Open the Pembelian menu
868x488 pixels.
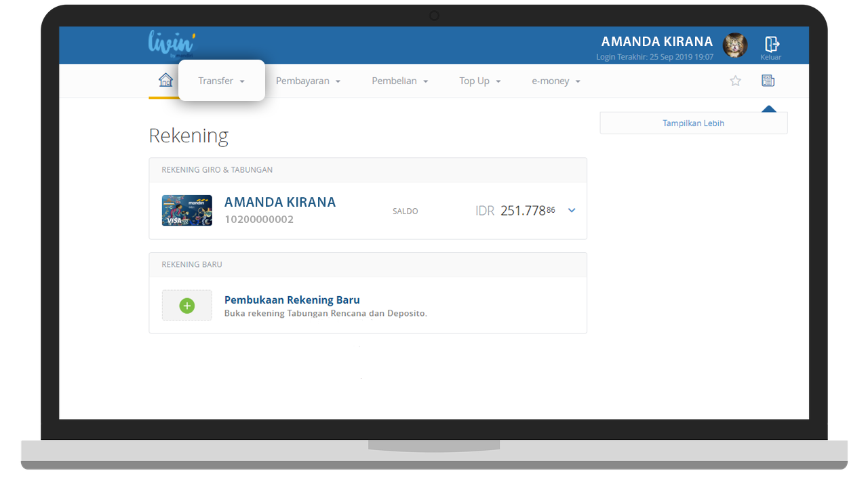click(x=399, y=81)
